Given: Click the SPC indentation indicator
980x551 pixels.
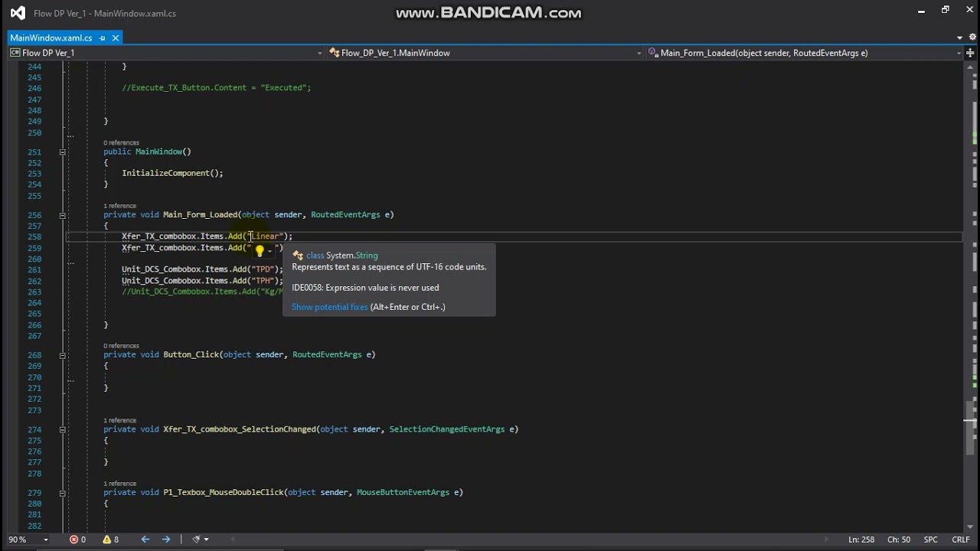Looking at the screenshot, I should (930, 540).
